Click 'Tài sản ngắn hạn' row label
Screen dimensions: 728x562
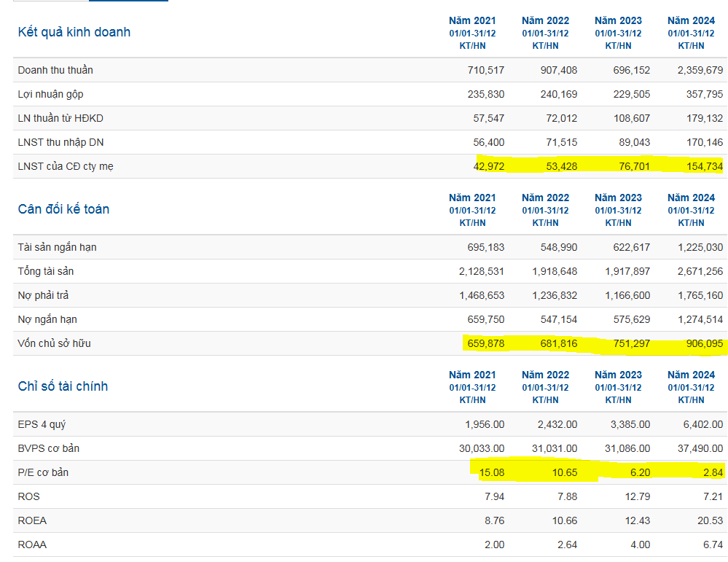tap(57, 247)
